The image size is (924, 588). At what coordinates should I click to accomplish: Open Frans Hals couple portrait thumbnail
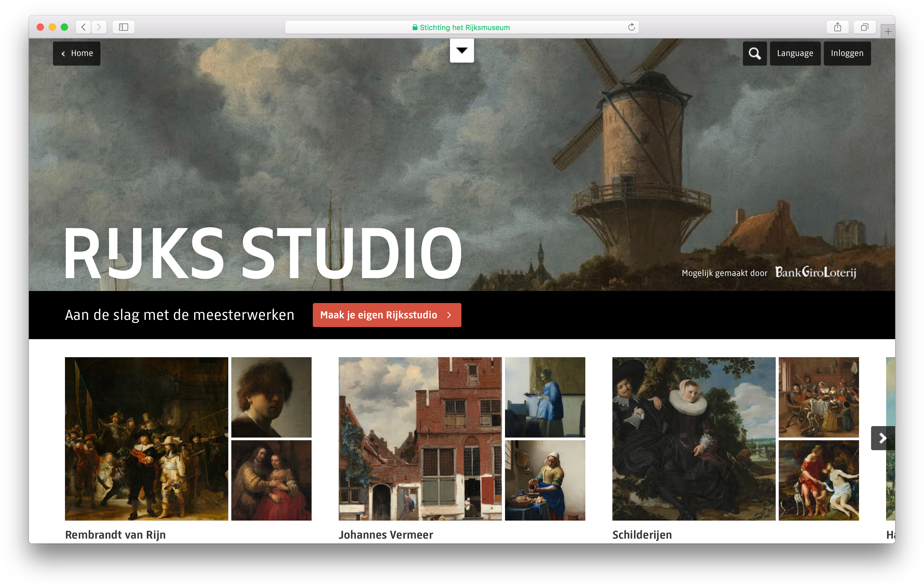(x=694, y=439)
